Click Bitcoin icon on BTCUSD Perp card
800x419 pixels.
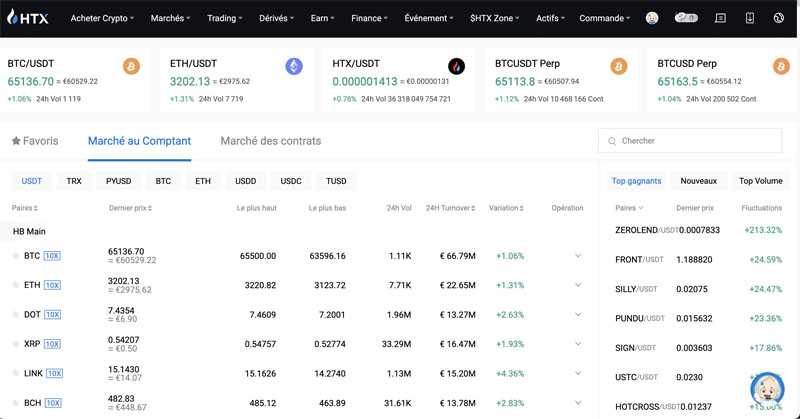[781, 66]
